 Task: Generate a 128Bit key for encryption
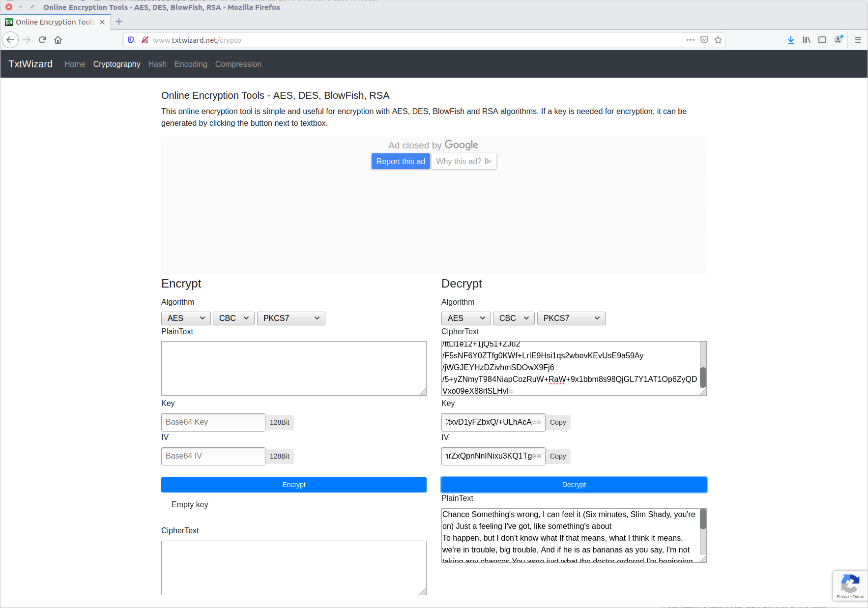tap(279, 422)
